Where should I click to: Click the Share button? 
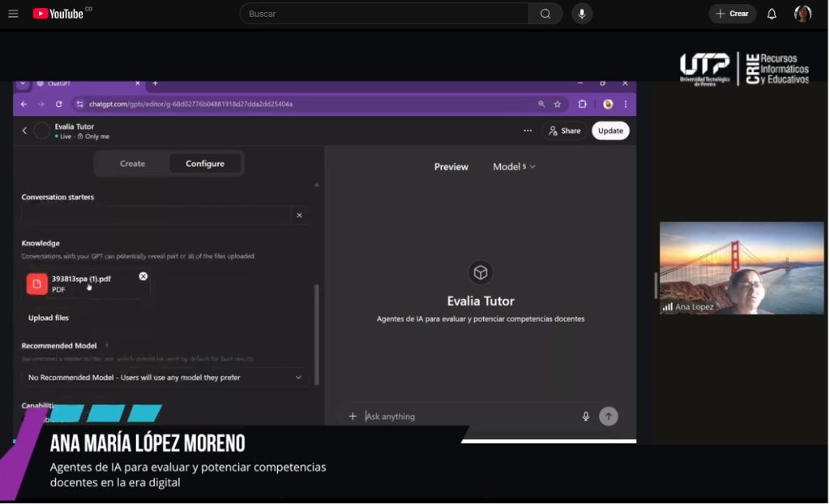coord(565,130)
